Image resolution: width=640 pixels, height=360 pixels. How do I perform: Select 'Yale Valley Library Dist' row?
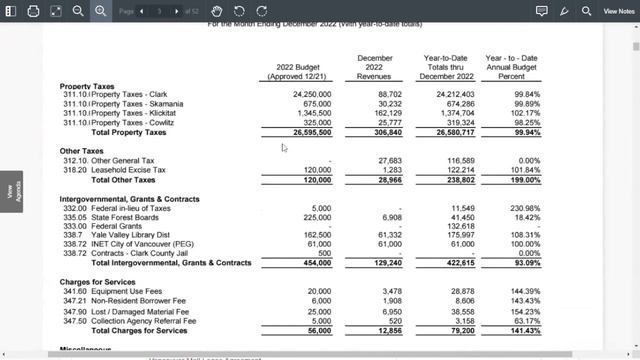(x=130, y=235)
